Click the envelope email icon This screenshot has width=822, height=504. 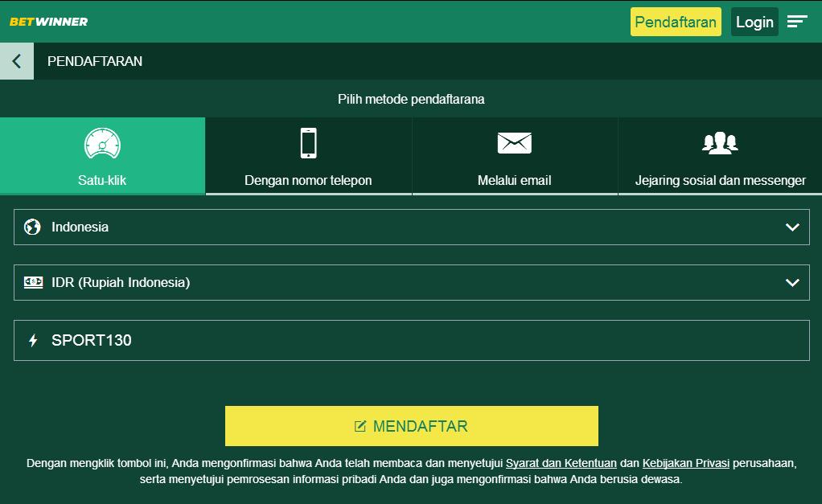coord(514,143)
